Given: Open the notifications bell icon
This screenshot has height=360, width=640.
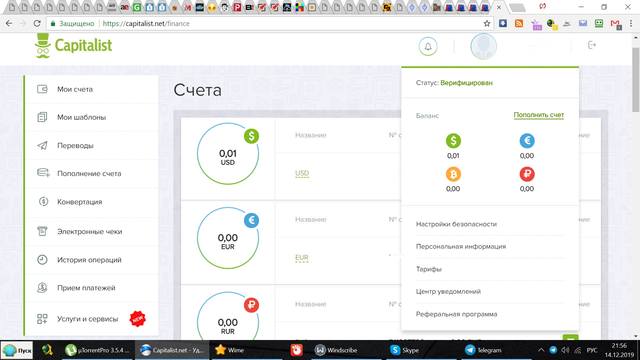Looking at the screenshot, I should [428, 46].
